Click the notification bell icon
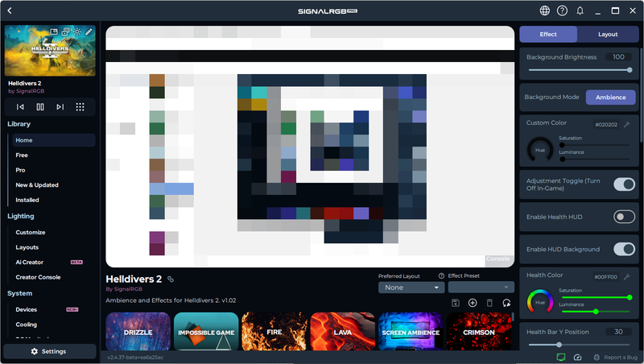Screen dimensions: 644x364 coord(580,10)
